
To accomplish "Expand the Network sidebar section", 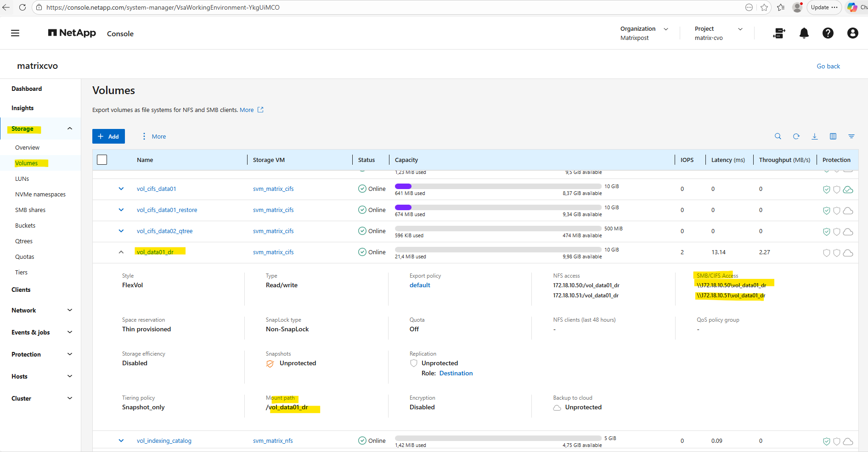I will tap(40, 310).
